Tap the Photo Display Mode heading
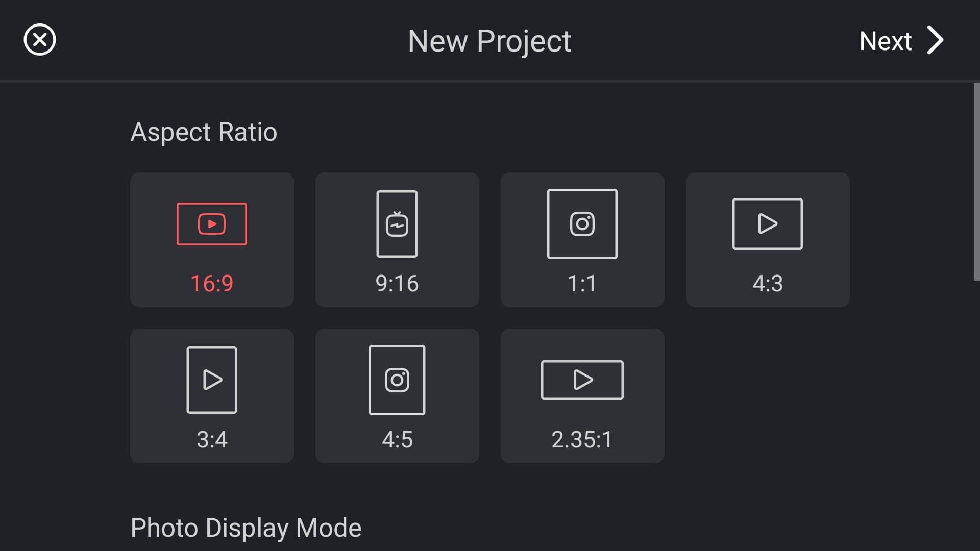 pos(246,528)
